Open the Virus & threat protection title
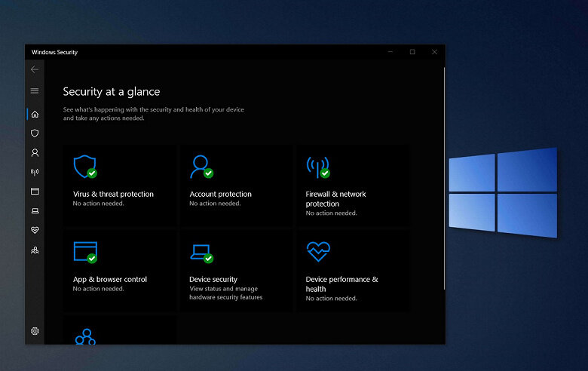This screenshot has height=371, width=588. click(x=113, y=194)
